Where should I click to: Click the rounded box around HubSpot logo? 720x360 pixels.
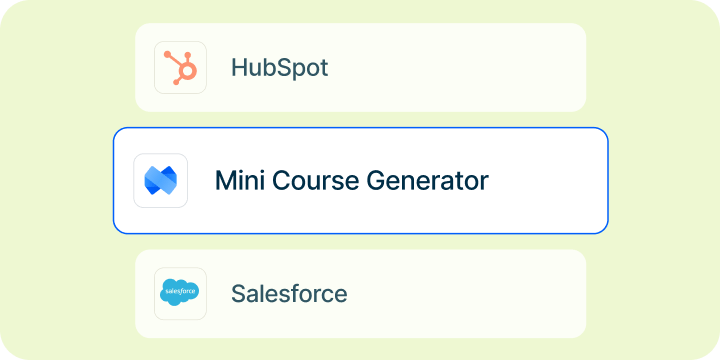point(180,68)
